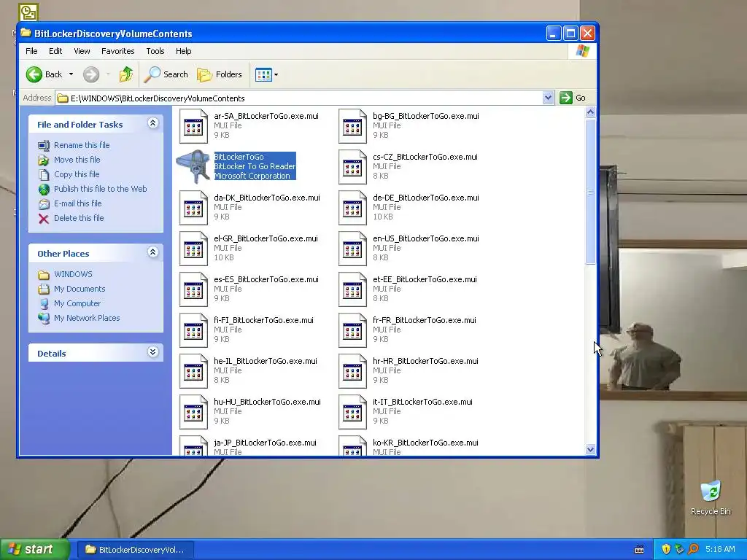Screen dimensions: 747x560
Task: Click the file list scrollbar down arrow
Action: coord(590,449)
